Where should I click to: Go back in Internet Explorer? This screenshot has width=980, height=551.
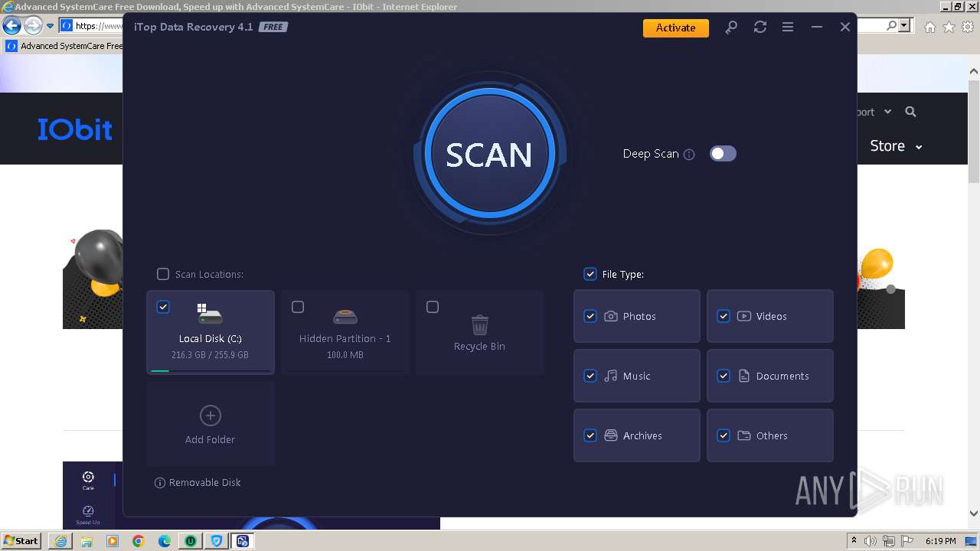click(x=11, y=25)
